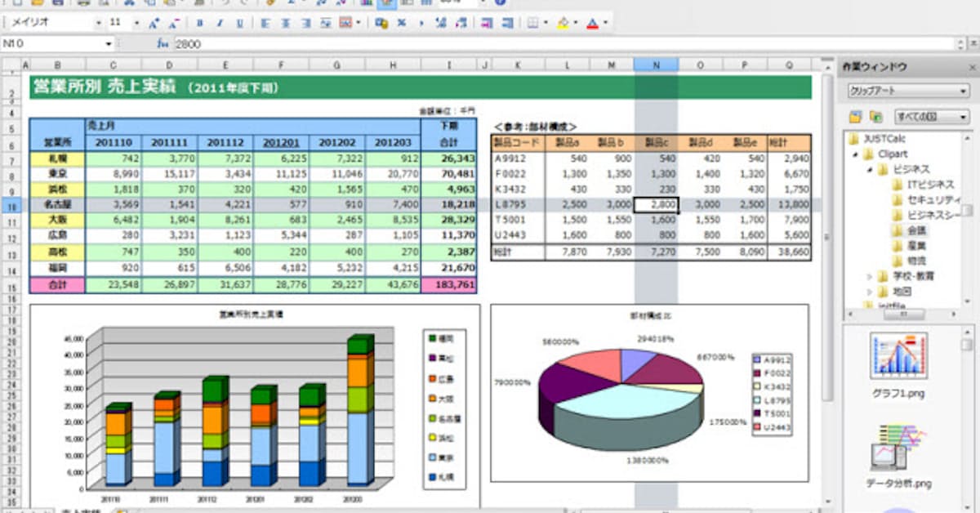The height and width of the screenshot is (513, 980).
Task: Toggle italic formatting in the toolbar
Action: (220, 23)
